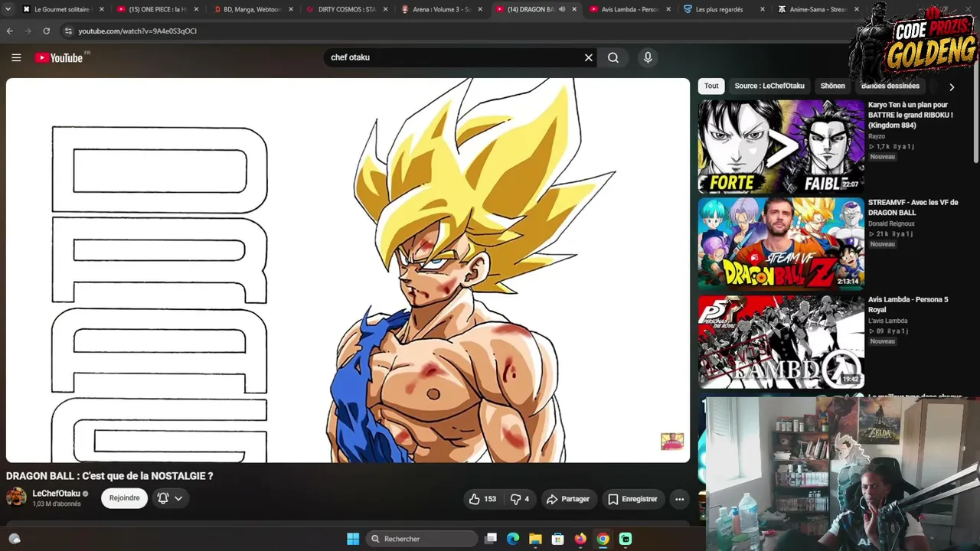
Task: Clear the 'chef otaku' search text
Action: (589, 57)
